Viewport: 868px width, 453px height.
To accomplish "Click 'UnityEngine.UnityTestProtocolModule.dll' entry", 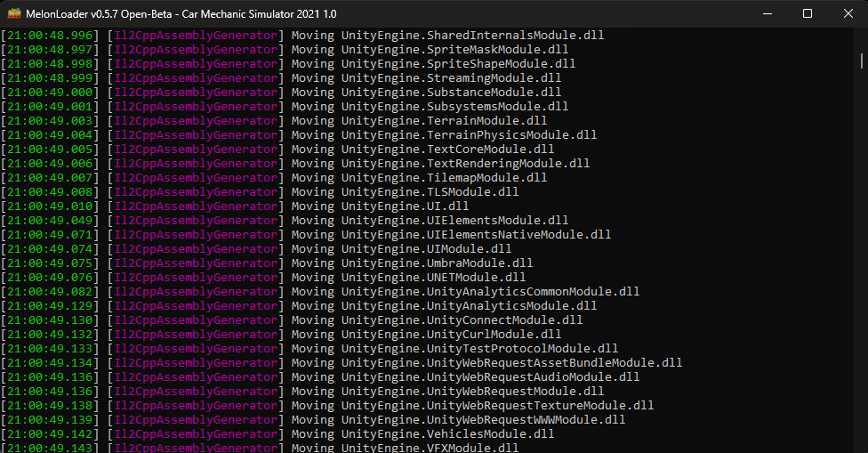I will [x=479, y=349].
